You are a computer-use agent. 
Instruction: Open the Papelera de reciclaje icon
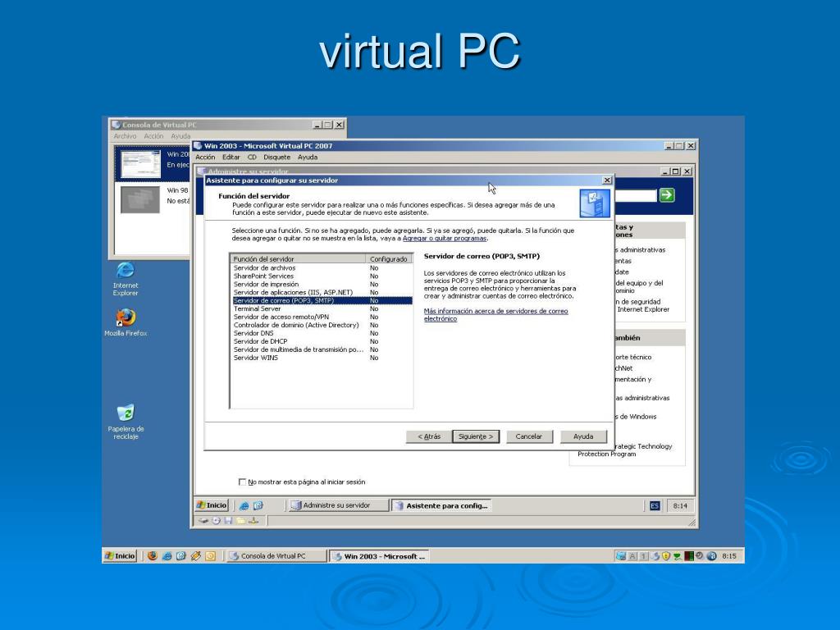(126, 413)
